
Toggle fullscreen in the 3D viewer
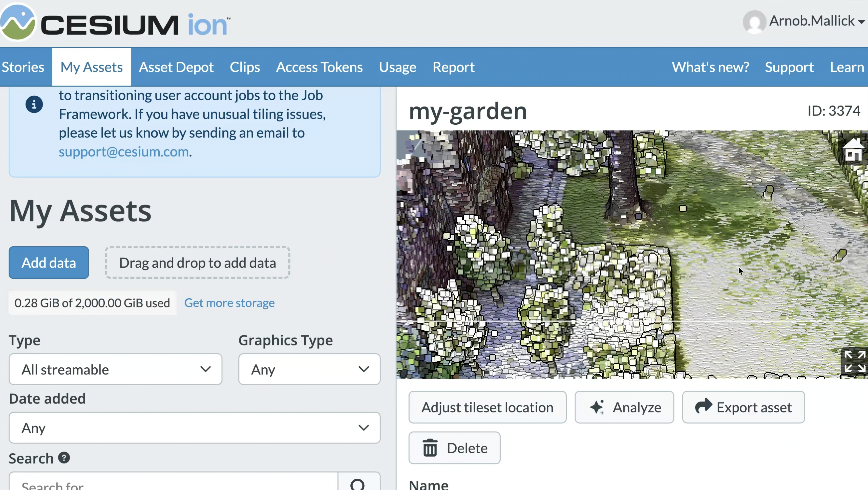[x=855, y=361]
